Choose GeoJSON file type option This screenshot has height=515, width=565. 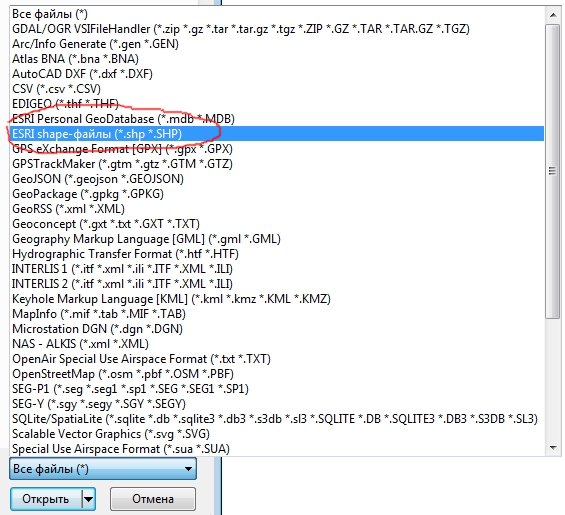click(x=277, y=179)
